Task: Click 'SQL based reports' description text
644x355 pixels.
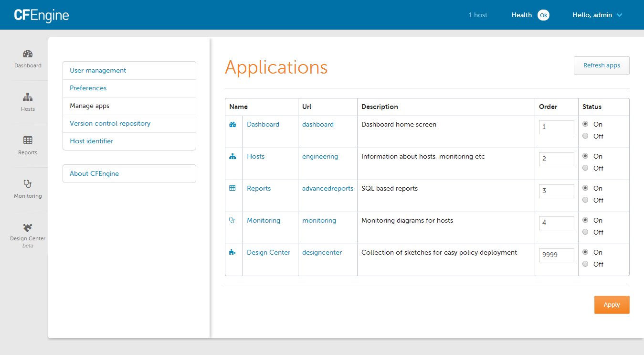Action: point(390,188)
